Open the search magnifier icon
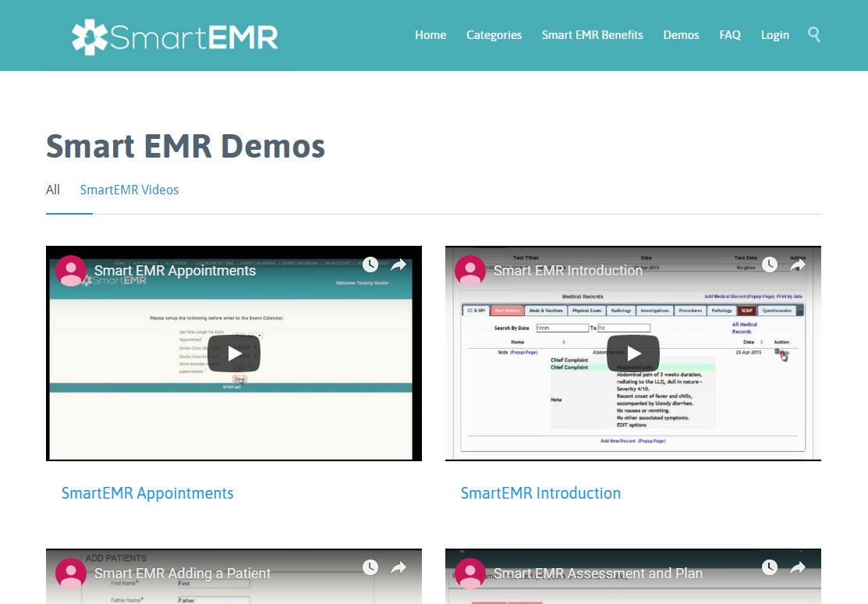The height and width of the screenshot is (604, 868). point(813,34)
